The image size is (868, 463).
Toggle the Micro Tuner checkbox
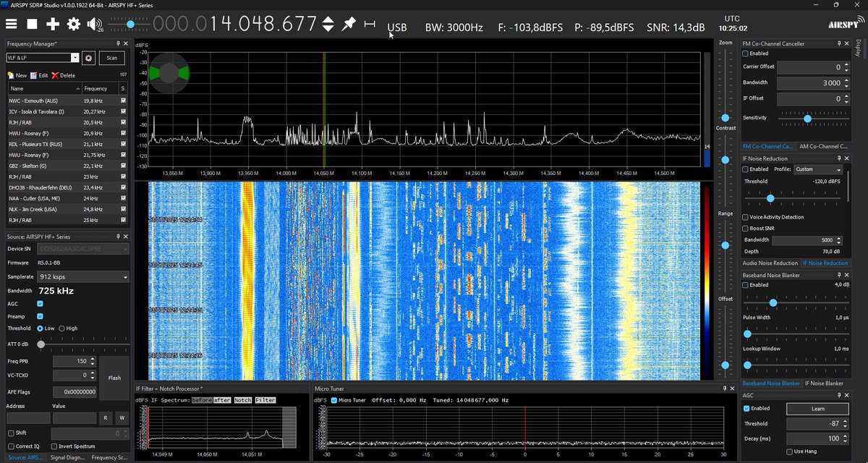tap(334, 400)
